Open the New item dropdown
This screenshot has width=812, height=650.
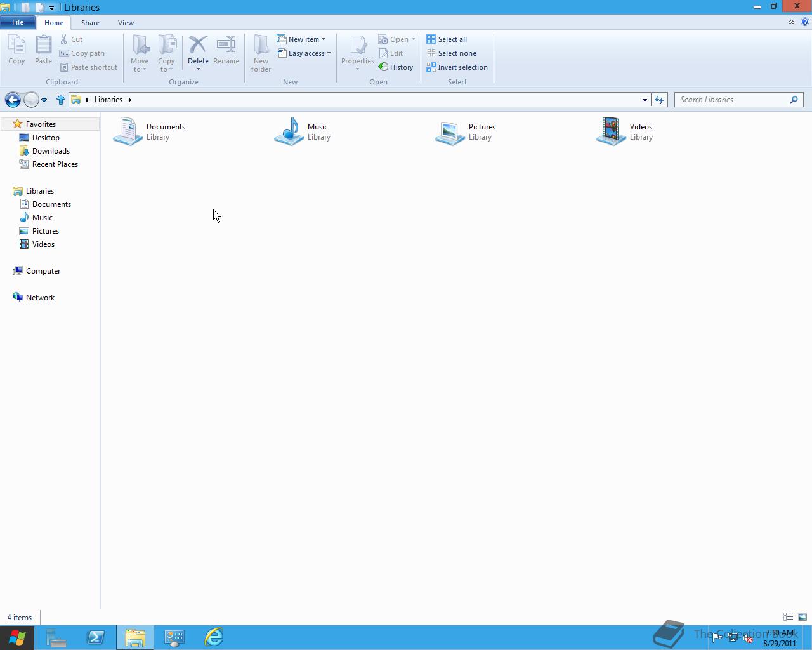tap(301, 39)
